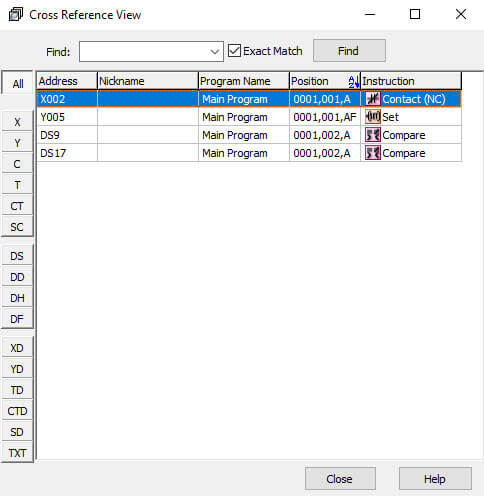Click the Contact (NC) instruction icon
The image size is (484, 496).
coord(373,99)
